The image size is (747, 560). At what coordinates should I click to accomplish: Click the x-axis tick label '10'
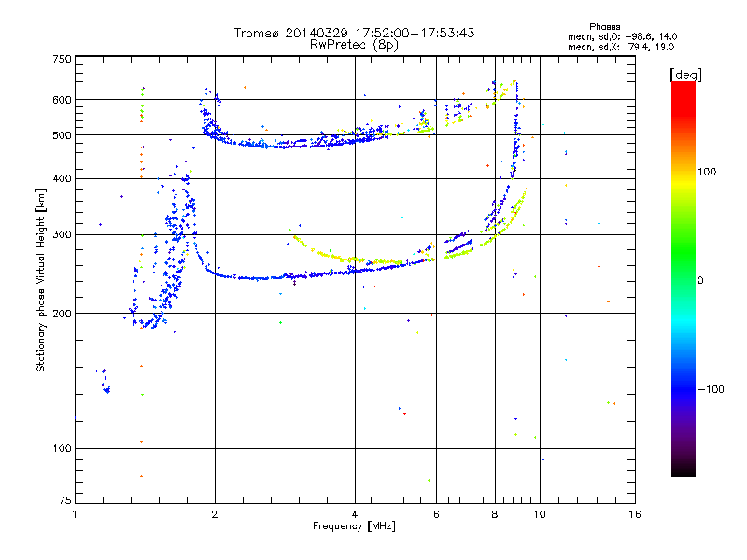click(x=540, y=514)
